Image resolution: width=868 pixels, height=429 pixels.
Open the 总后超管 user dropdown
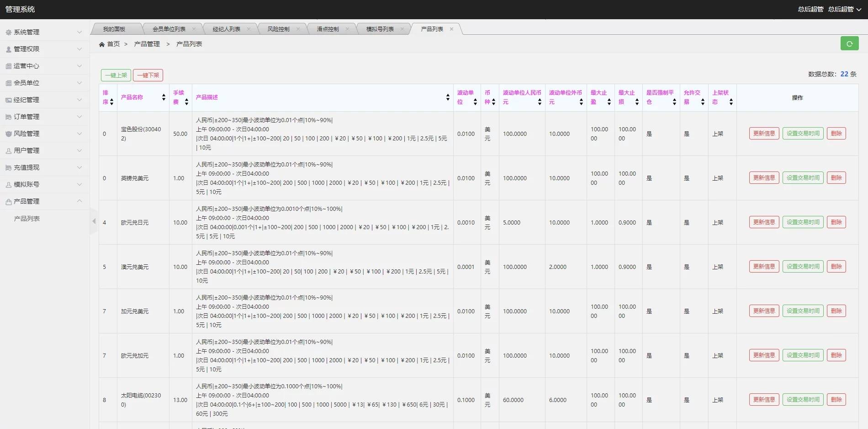coord(844,9)
